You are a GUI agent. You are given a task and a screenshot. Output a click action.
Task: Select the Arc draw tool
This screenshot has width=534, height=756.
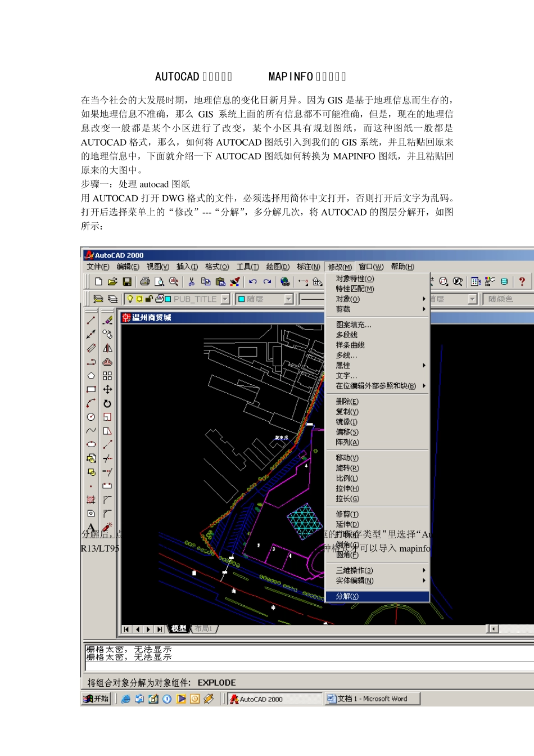pyautogui.click(x=91, y=403)
